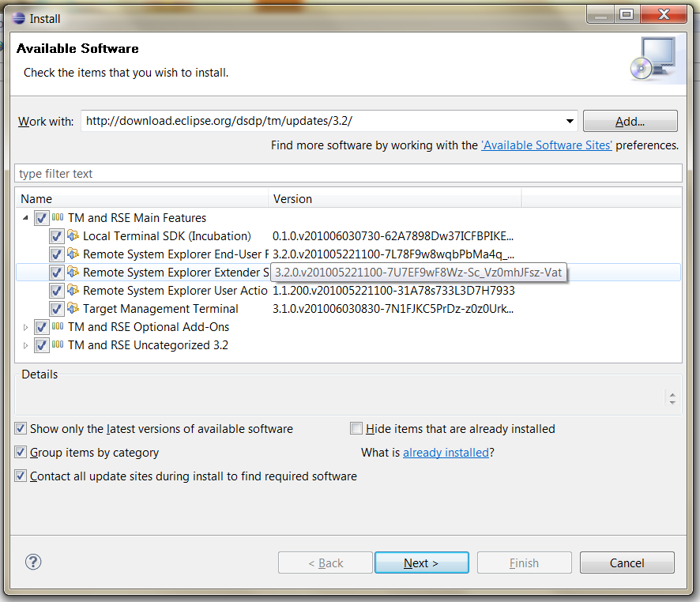The height and width of the screenshot is (602, 700).
Task: Click the category icon for TM and RSE Uncategorized 3.2
Action: 58,344
